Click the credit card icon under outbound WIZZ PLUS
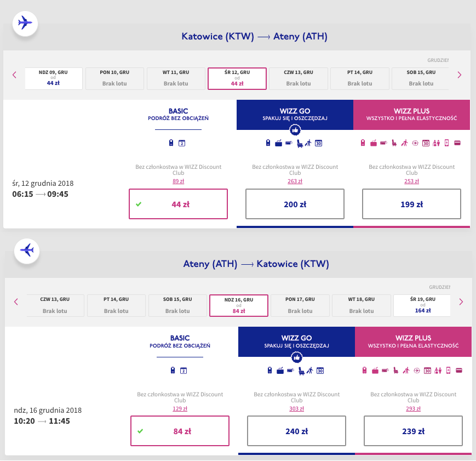The width and height of the screenshot is (476, 461). pos(457,143)
